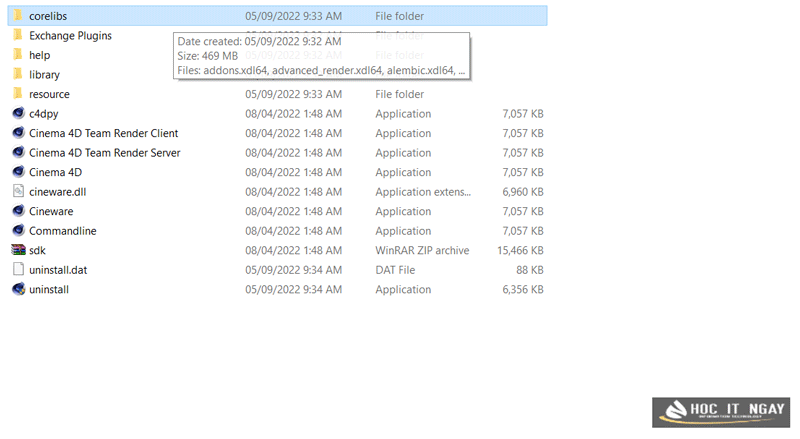The width and height of the screenshot is (800, 439).
Task: Select the library folder name
Action: click(44, 75)
